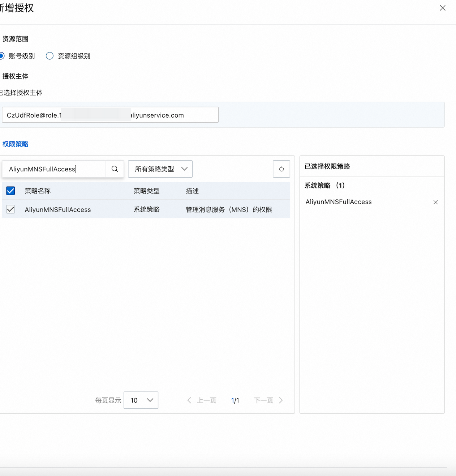
Task: Click the 上一页 pagination button
Action: 206,400
